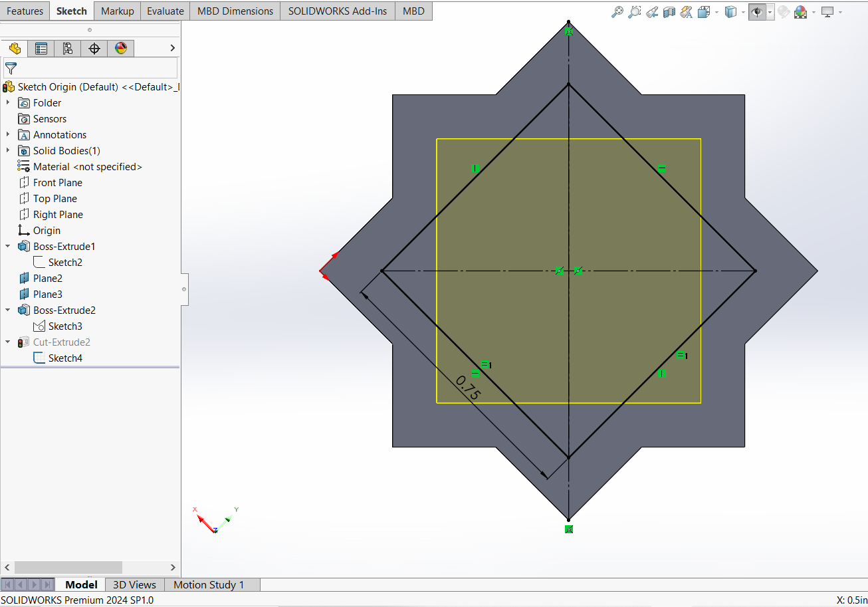868x607 pixels.
Task: Click the tree scrollbar right arrow
Action: pyautogui.click(x=173, y=567)
